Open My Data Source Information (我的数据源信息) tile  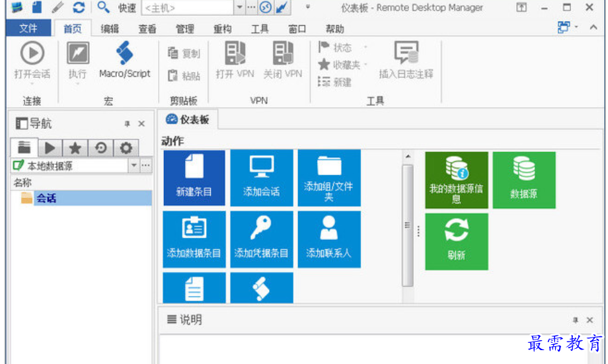click(x=457, y=180)
